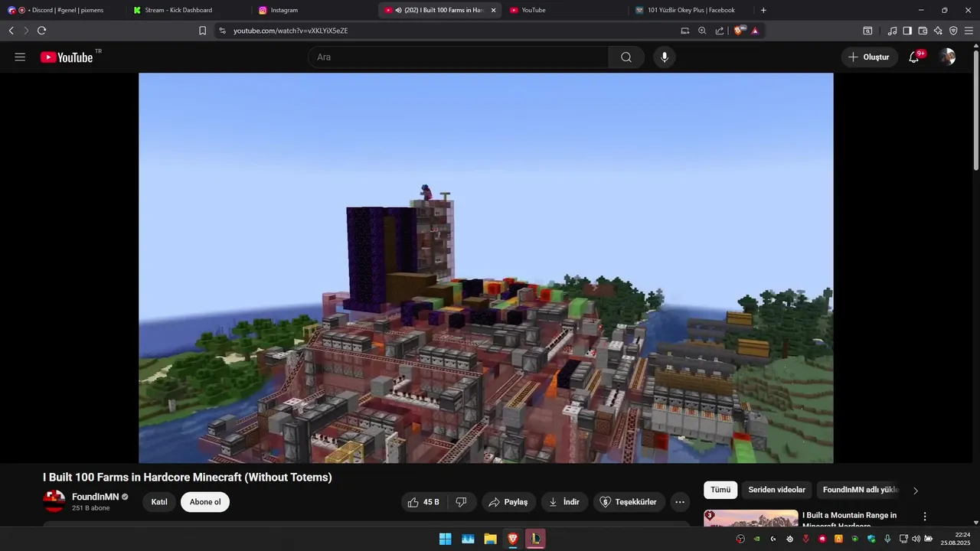The width and height of the screenshot is (980, 551).
Task: Open Brave browser taskbar icon
Action: (513, 539)
